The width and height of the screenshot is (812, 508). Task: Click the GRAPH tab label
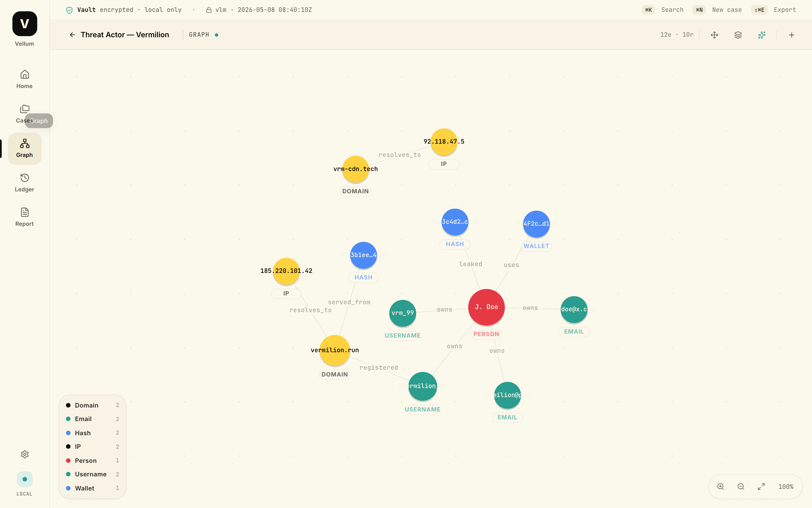[199, 35]
